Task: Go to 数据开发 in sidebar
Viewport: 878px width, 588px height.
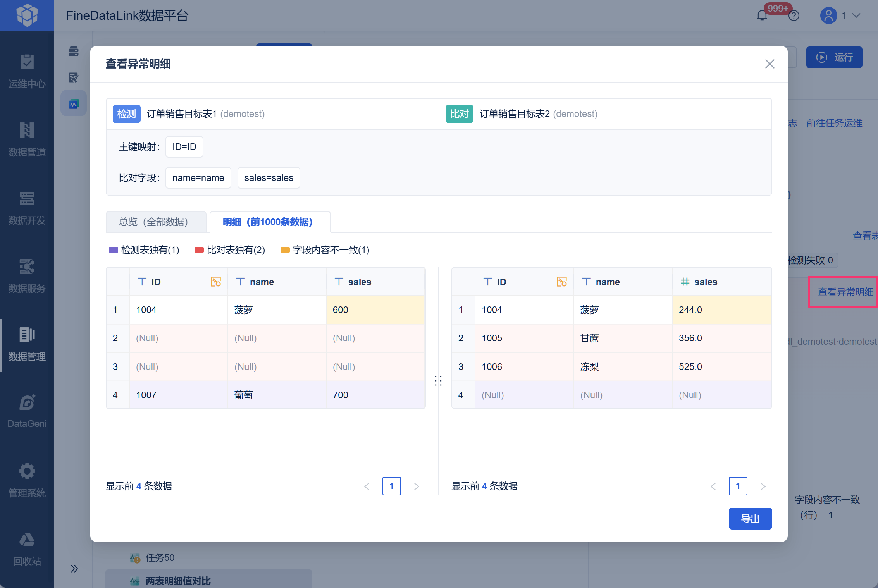Action: pos(27,199)
